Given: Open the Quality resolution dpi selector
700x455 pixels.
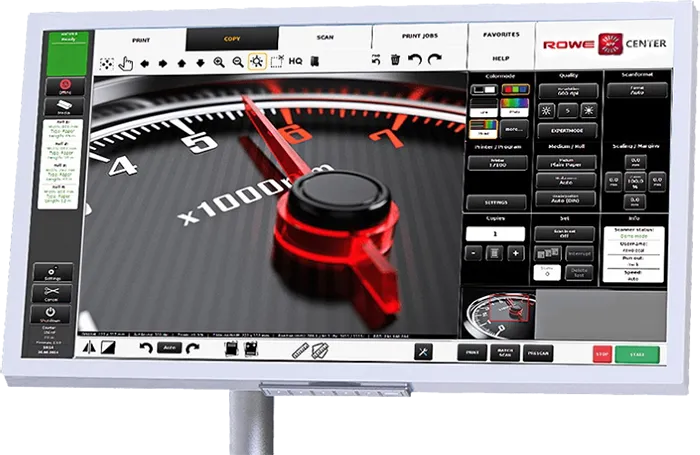Looking at the screenshot, I should click(565, 90).
